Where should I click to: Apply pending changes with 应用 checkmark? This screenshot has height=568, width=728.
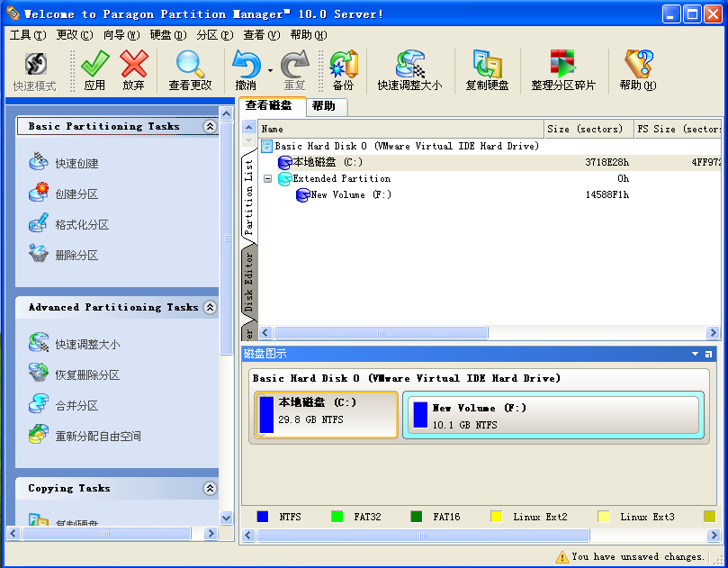pyautogui.click(x=94, y=64)
